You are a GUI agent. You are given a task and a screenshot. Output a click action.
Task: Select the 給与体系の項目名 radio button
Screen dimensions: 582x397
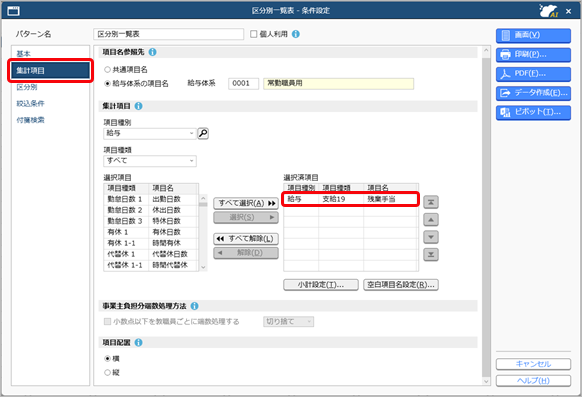tap(107, 84)
